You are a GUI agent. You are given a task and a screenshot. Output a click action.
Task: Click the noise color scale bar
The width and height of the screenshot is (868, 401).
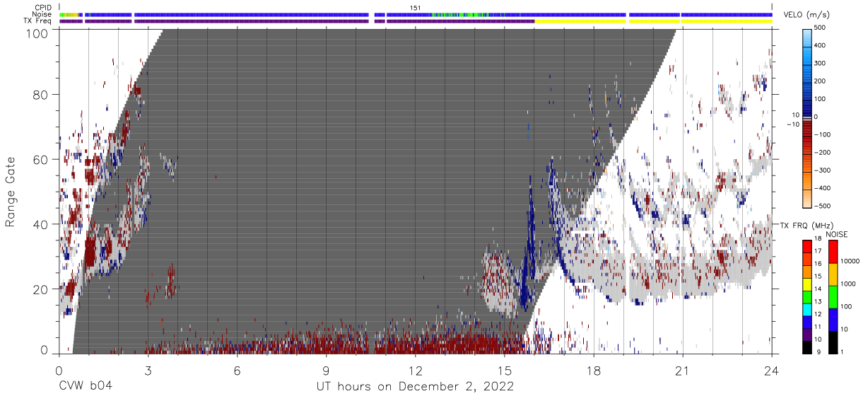click(x=833, y=296)
